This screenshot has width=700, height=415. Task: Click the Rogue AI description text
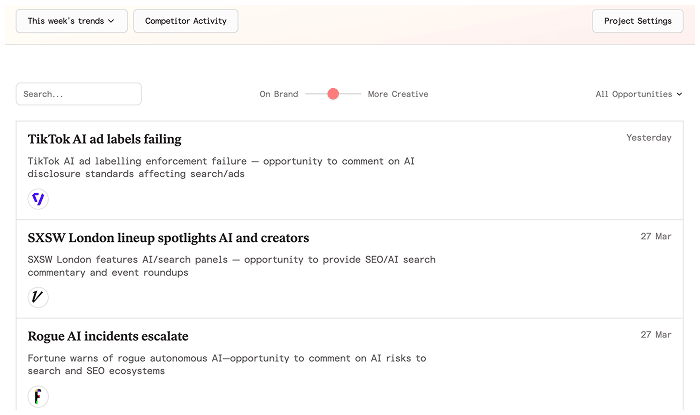pos(226,364)
